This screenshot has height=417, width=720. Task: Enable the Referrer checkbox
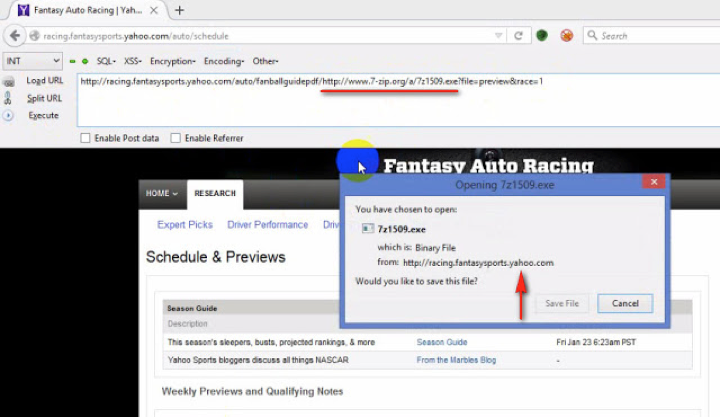pos(176,138)
